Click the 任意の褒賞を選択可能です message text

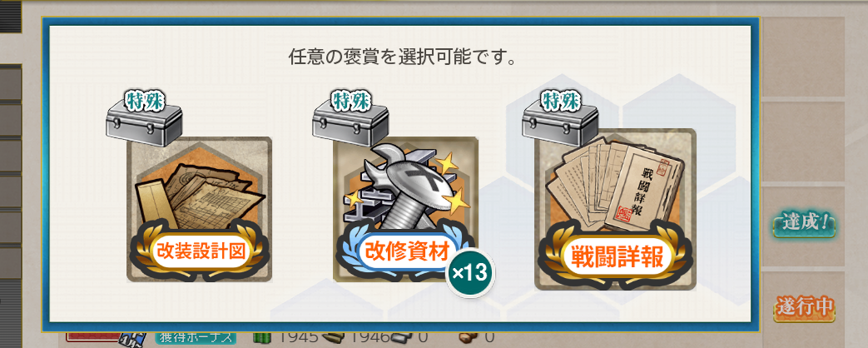403,57
